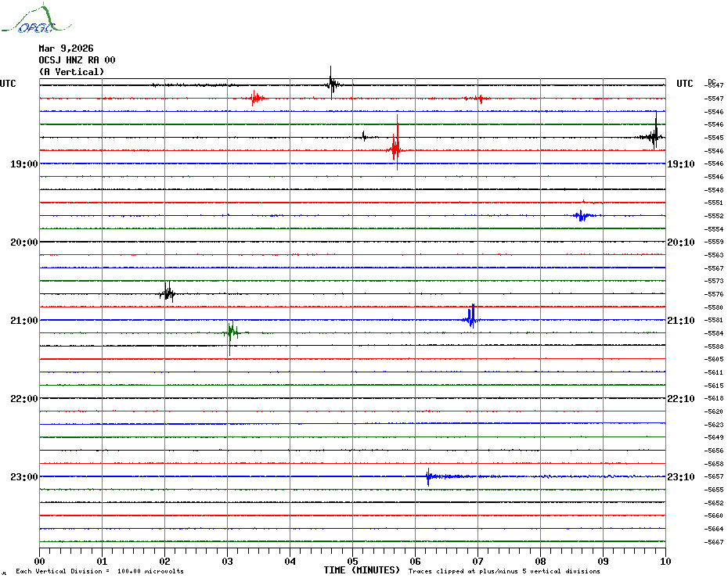Click the black spike on the top trace
The image size is (728, 582).
pos(332,84)
